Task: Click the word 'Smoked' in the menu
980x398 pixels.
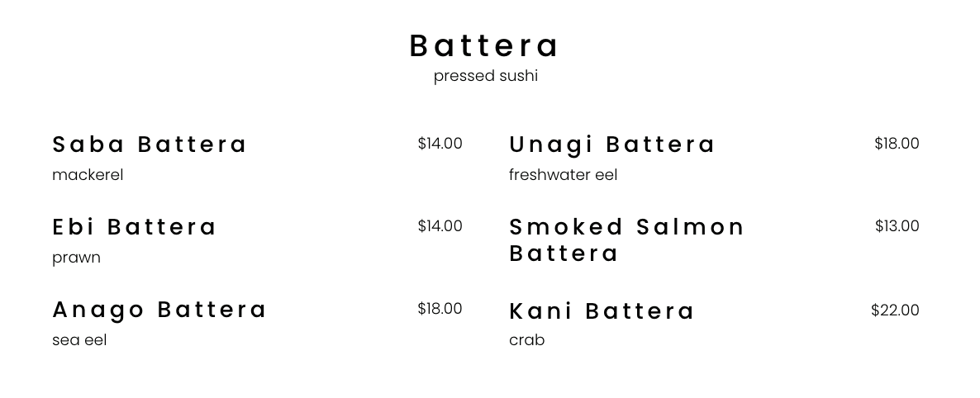Action: pyautogui.click(x=567, y=227)
